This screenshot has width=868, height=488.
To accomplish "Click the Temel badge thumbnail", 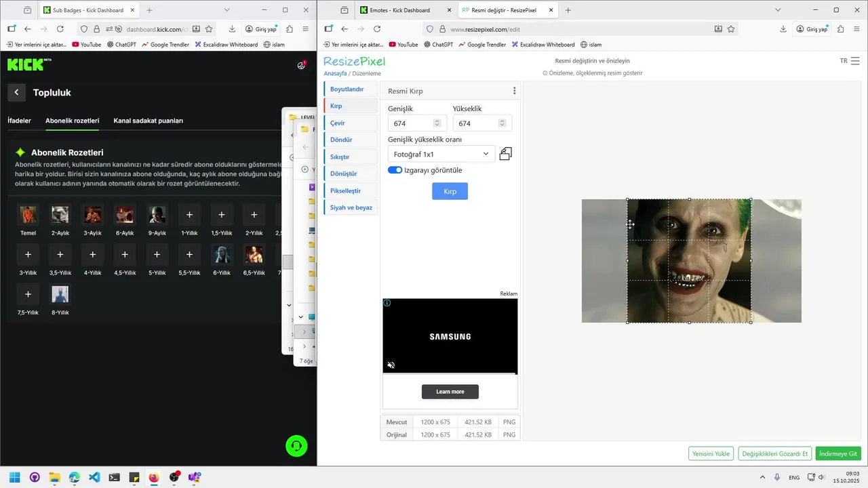I will pyautogui.click(x=28, y=215).
